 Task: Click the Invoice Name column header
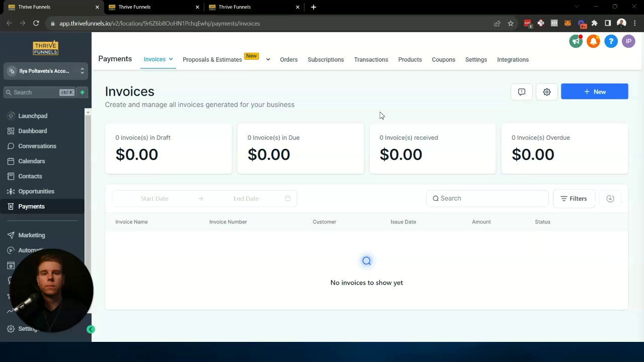[131, 222]
